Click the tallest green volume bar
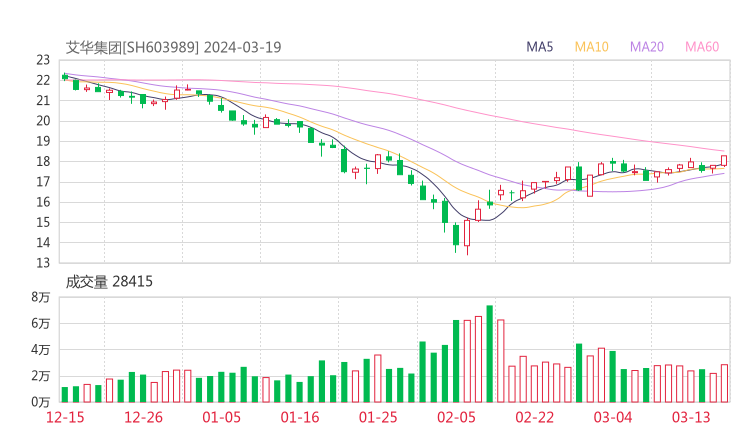Image resolution: width=740 pixels, height=440 pixels. [x=489, y=353]
